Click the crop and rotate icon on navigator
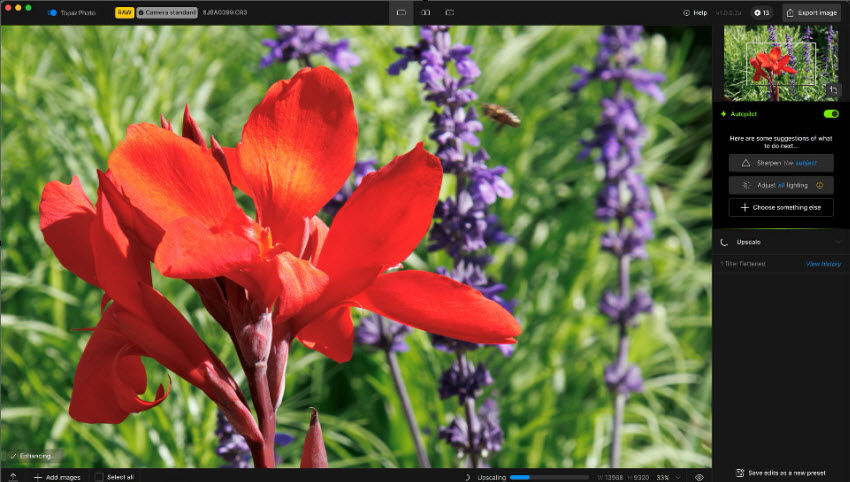The width and height of the screenshot is (850, 482). tap(833, 89)
